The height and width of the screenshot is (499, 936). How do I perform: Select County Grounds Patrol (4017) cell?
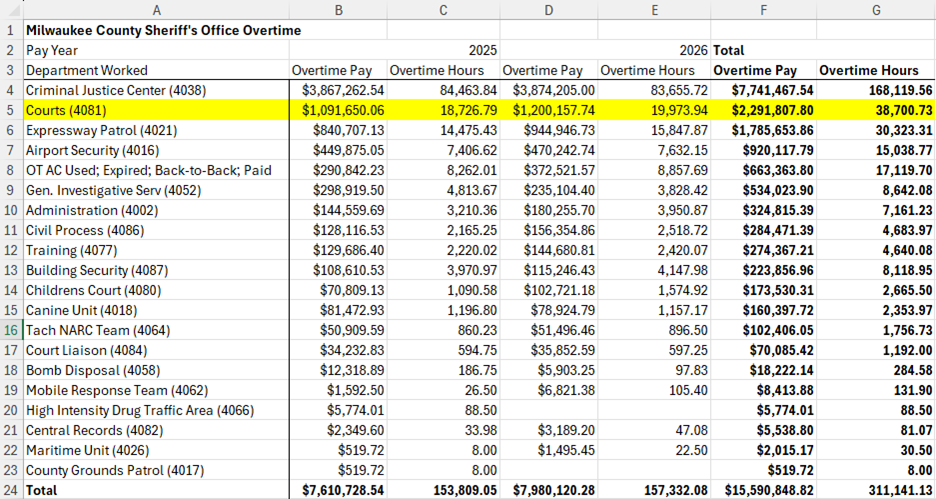[x=156, y=470]
